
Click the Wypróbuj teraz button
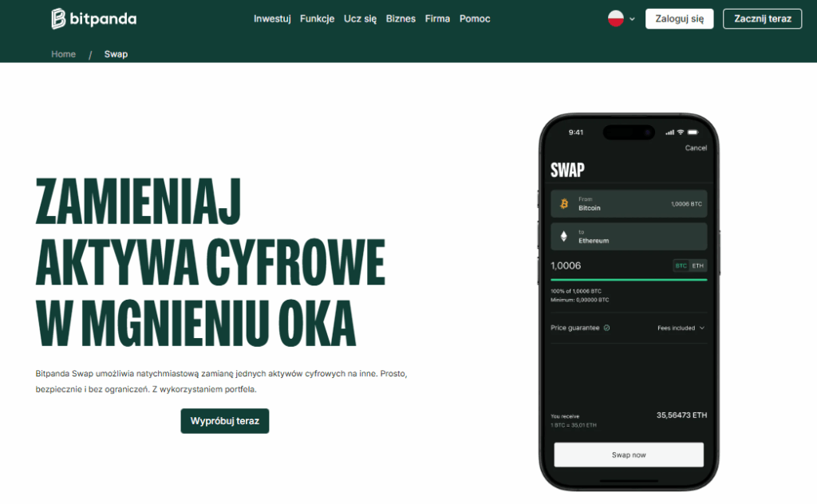point(225,421)
